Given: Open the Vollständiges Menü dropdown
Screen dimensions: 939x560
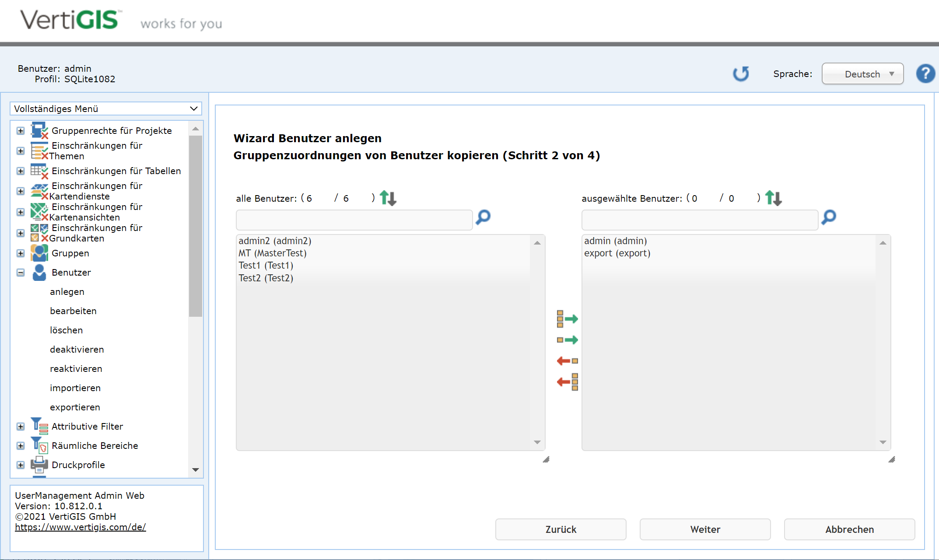Looking at the screenshot, I should tap(105, 108).
